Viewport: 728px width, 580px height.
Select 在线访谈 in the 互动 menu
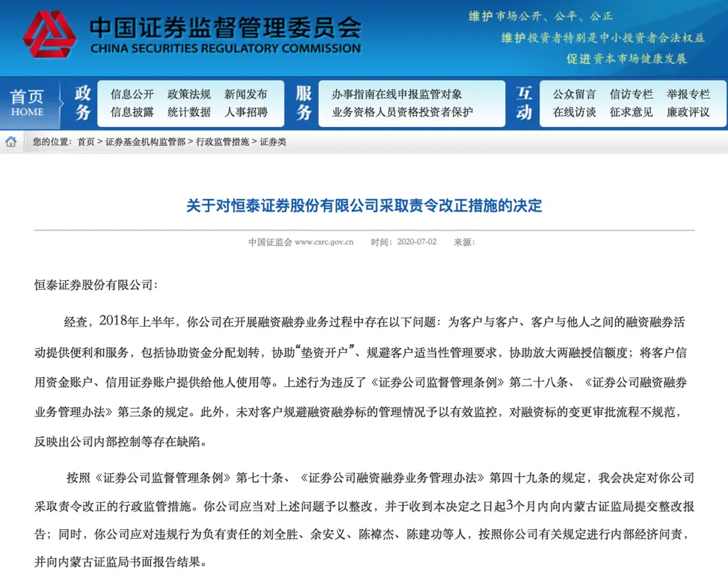tap(574, 112)
